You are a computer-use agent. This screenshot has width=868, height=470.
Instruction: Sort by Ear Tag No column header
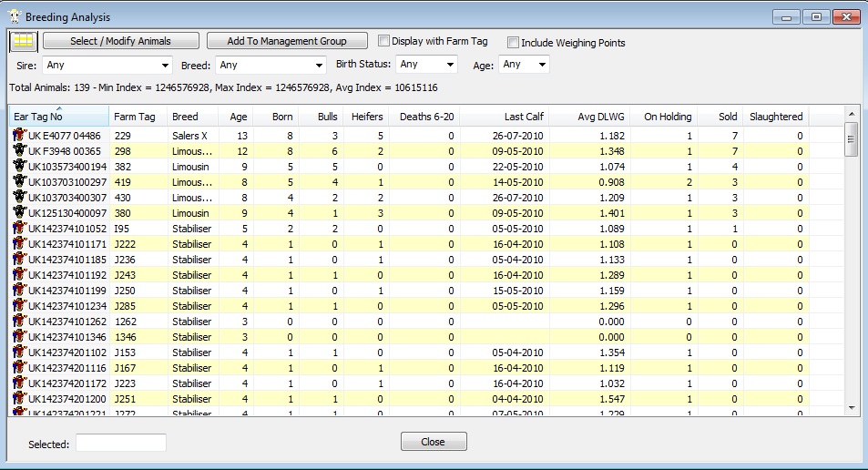click(x=58, y=117)
